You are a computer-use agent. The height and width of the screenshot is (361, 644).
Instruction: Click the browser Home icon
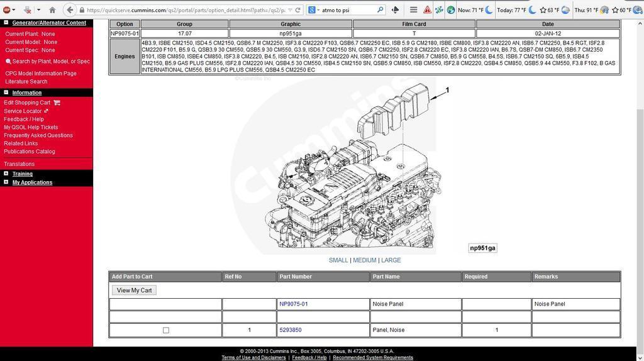tap(52, 10)
